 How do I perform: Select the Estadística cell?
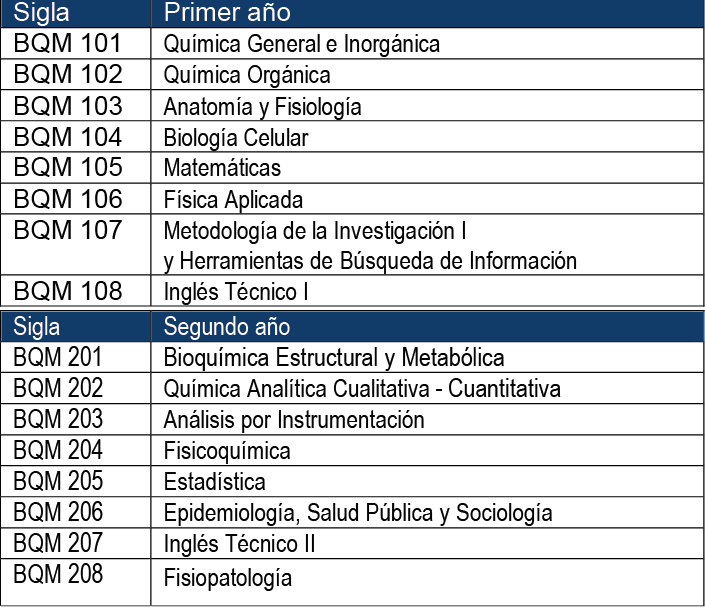(215, 482)
